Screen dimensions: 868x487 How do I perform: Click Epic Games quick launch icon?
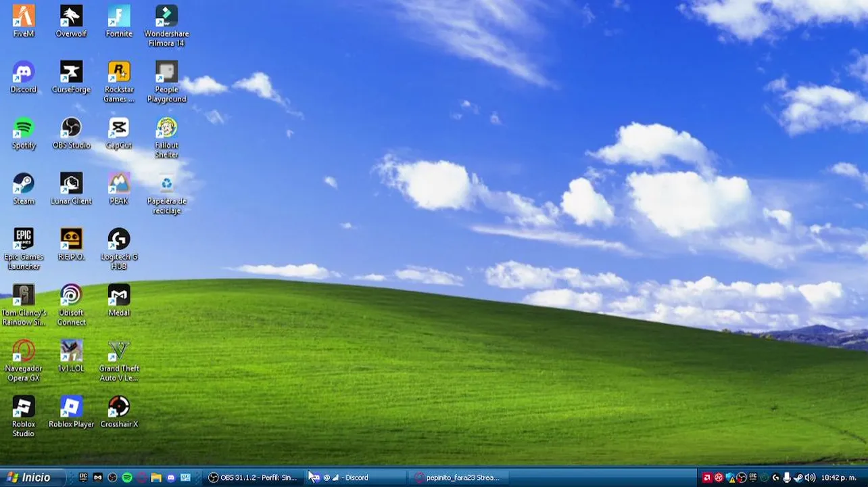[83, 478]
